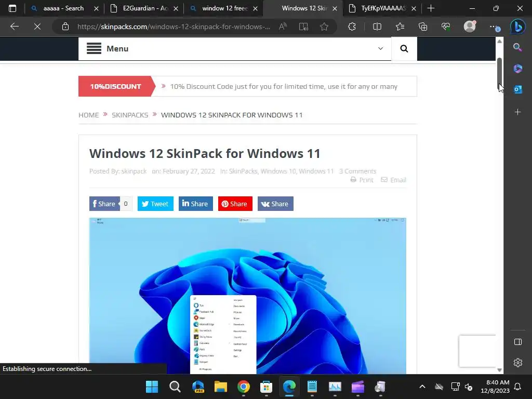Email this article

pos(394,180)
